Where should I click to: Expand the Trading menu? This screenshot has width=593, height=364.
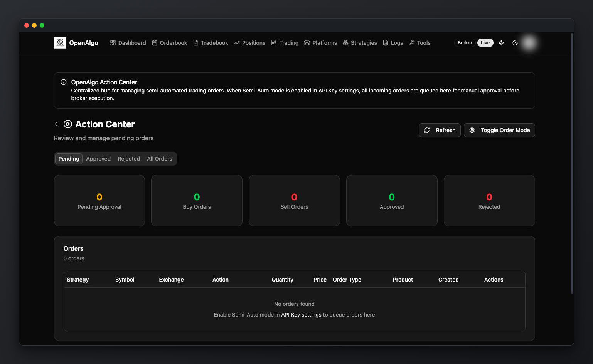tap(285, 43)
